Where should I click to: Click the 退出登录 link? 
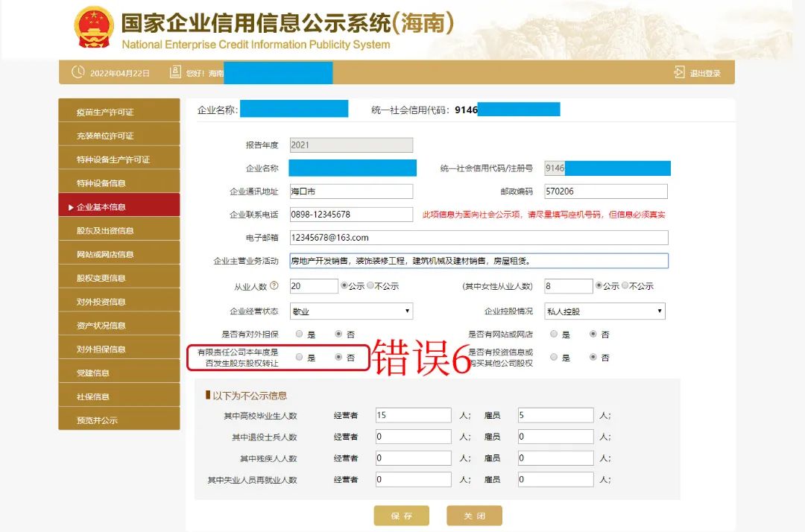point(704,73)
